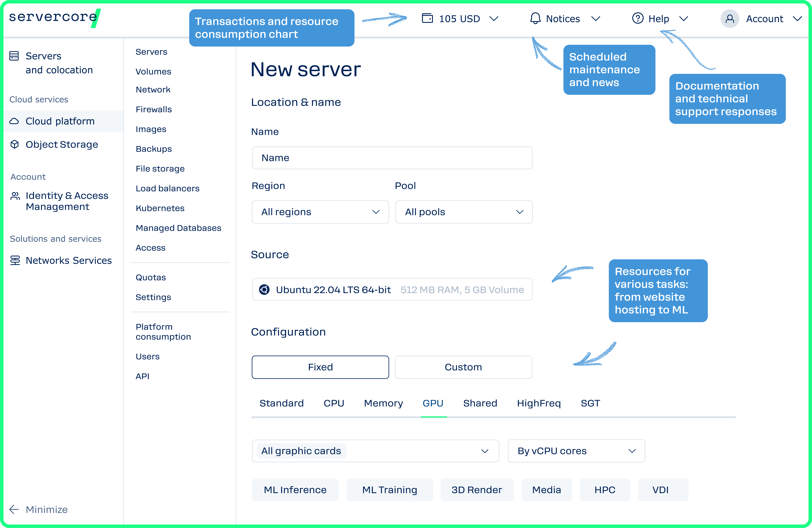Image resolution: width=812 pixels, height=528 pixels.
Task: Open the All graphic cards dropdown
Action: [375, 451]
